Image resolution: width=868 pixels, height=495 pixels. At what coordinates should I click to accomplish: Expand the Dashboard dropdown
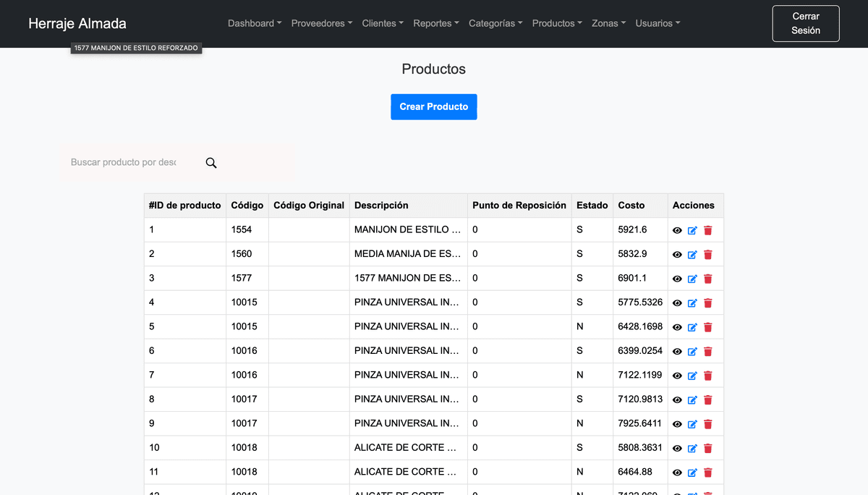coord(255,23)
